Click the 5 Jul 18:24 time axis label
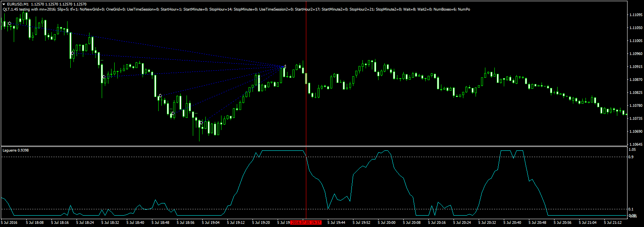 pos(85,223)
